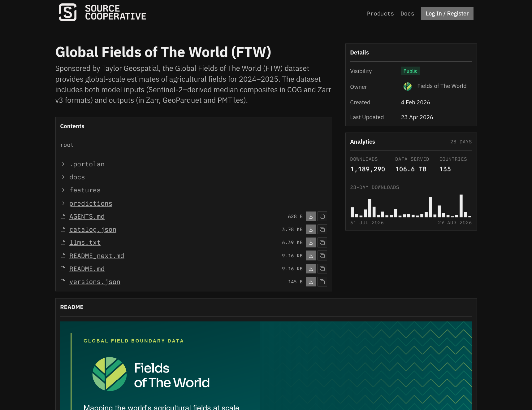Open catalog.json file link
Image resolution: width=532 pixels, height=410 pixels.
(93, 229)
